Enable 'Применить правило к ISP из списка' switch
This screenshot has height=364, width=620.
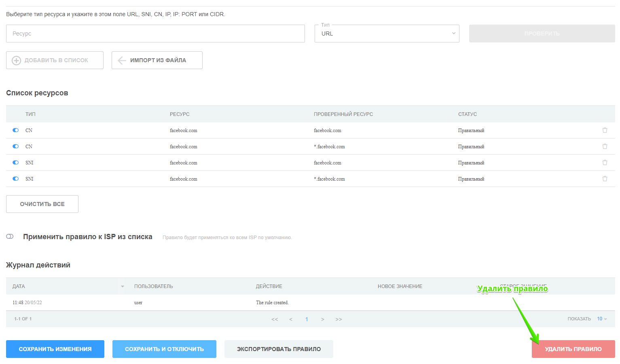click(10, 236)
